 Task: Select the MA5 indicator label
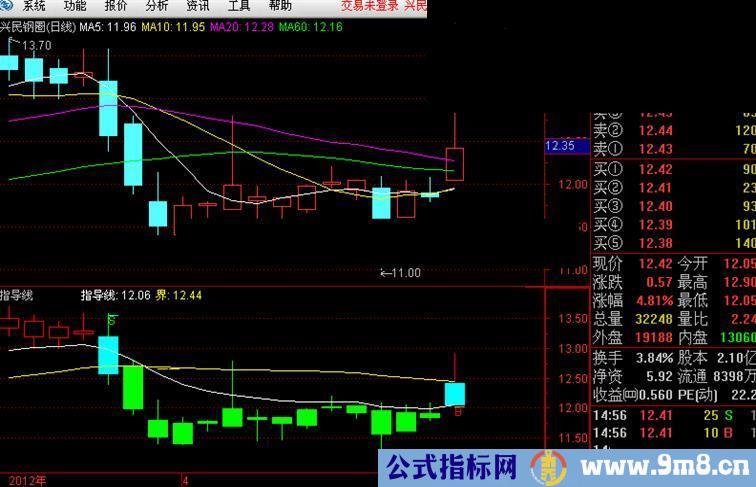click(x=109, y=27)
